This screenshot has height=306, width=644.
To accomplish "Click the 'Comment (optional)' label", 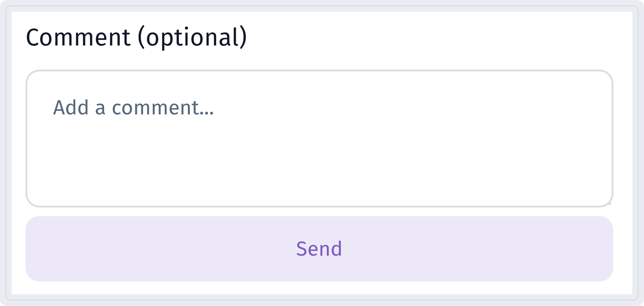I will 137,37.
